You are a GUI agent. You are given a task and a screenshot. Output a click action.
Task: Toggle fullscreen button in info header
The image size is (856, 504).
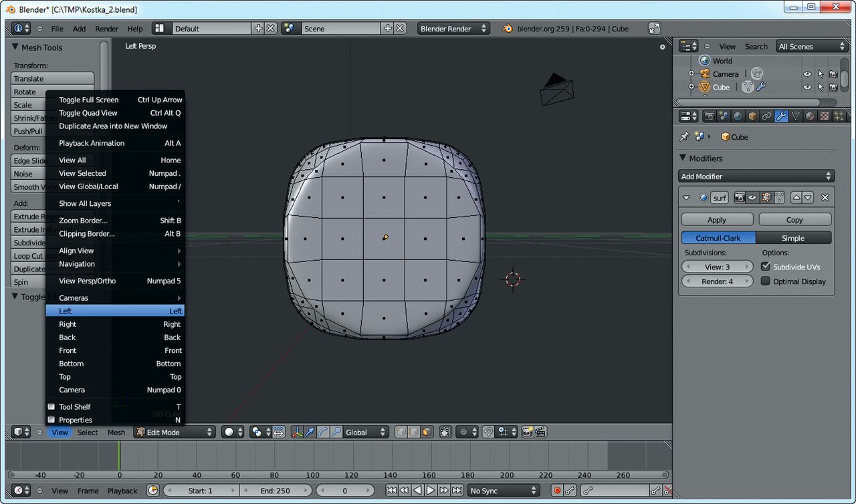pyautogui.click(x=655, y=28)
